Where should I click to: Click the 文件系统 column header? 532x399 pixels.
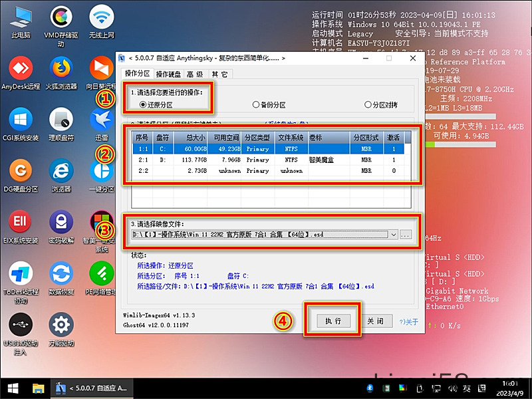pyautogui.click(x=291, y=138)
